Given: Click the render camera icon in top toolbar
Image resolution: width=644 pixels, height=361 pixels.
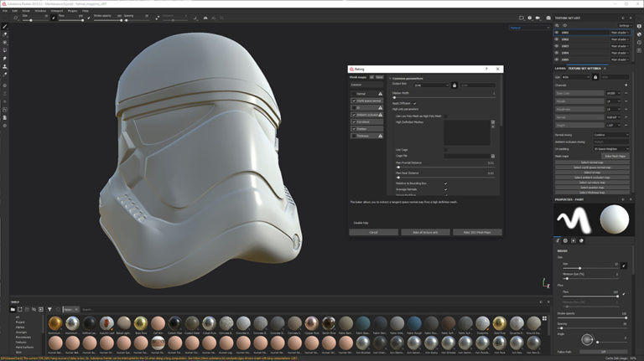Looking at the screenshot, I should (548, 18).
